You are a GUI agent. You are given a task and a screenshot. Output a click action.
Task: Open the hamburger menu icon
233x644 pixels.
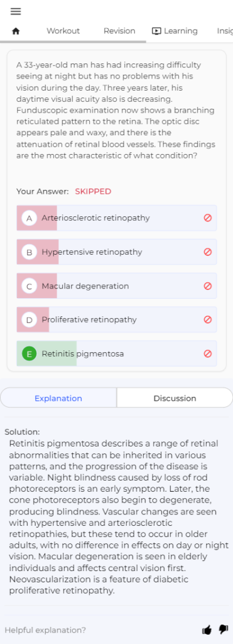coord(16,11)
